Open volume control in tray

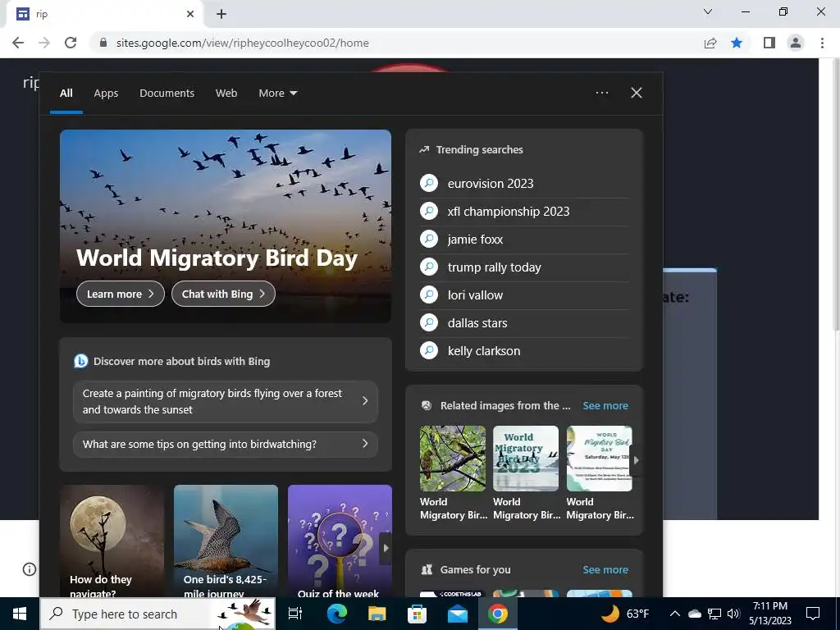pyautogui.click(x=734, y=614)
